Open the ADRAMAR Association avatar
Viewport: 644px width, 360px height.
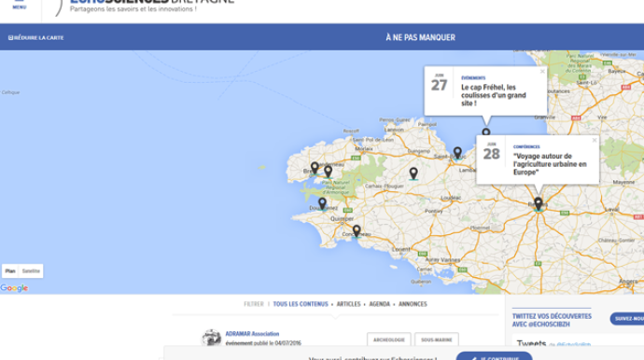(212, 338)
